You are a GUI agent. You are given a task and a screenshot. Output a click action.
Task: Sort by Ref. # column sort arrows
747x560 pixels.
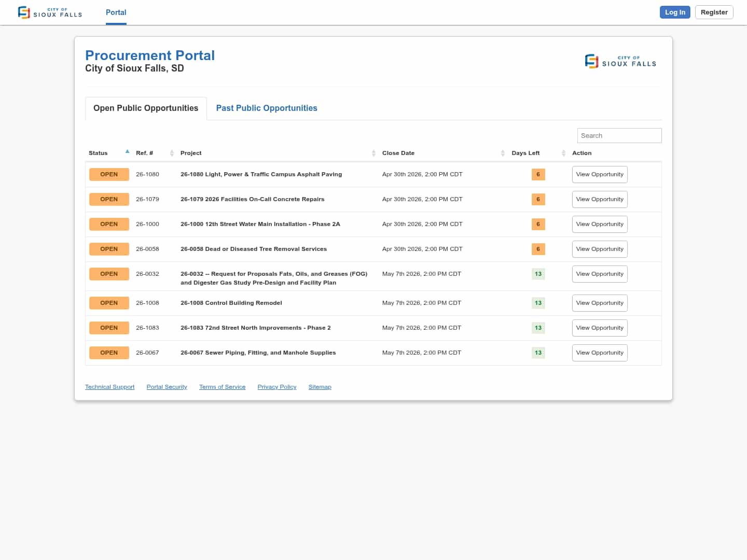click(172, 153)
